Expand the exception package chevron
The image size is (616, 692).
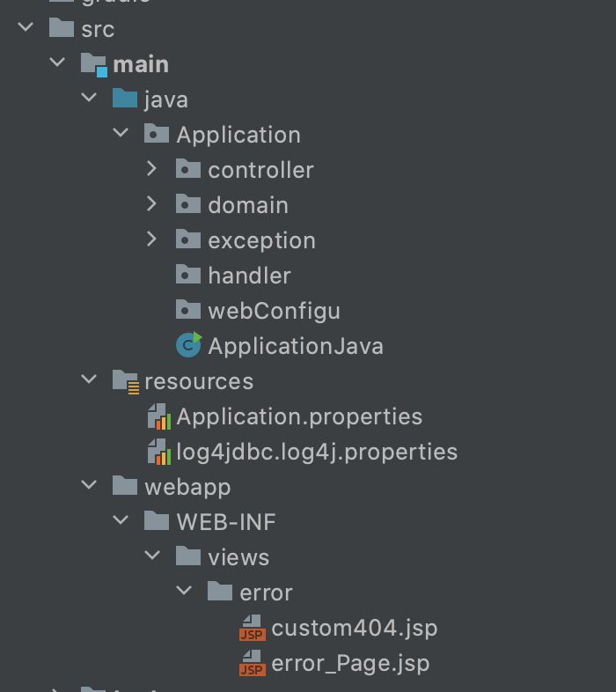click(151, 239)
